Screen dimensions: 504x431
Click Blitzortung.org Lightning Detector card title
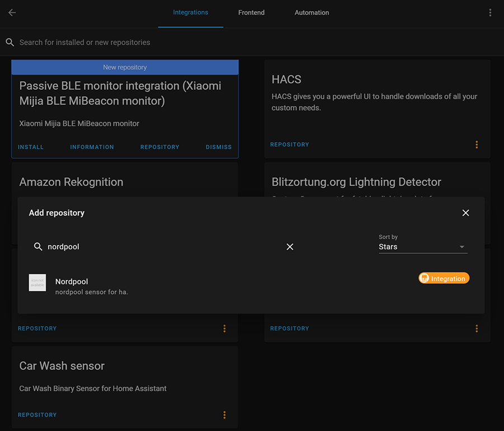pos(356,182)
